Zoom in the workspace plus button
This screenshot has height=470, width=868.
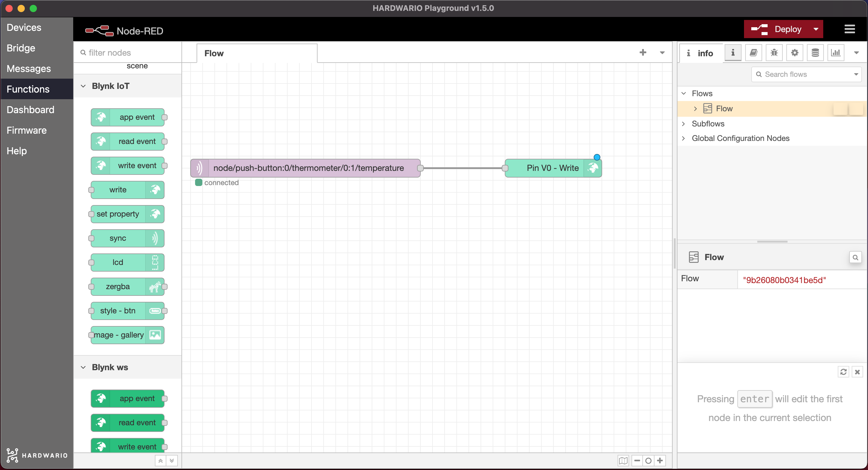[x=660, y=461]
